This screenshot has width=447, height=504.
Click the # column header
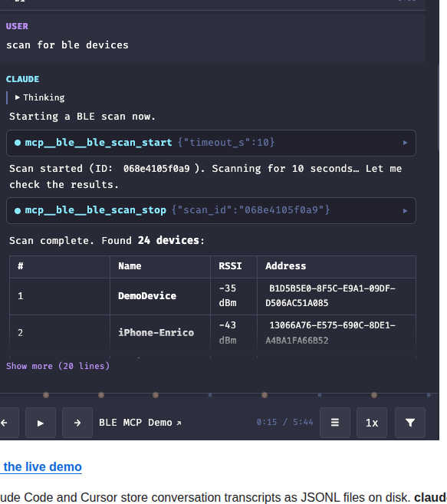60,266
